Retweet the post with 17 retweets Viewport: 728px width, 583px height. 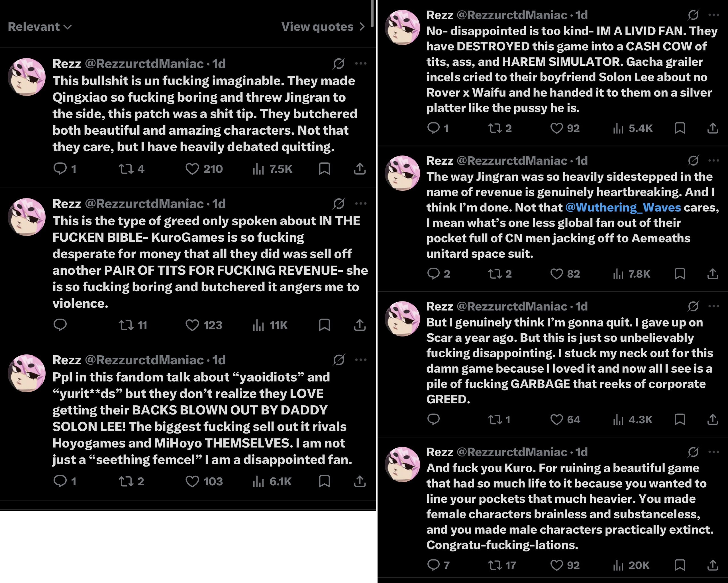click(x=495, y=565)
